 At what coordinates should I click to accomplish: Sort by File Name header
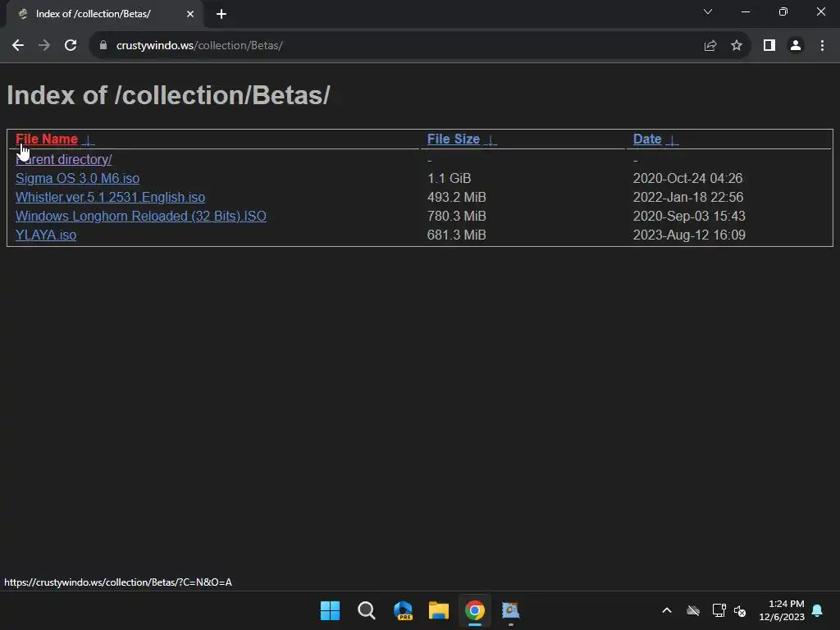pyautogui.click(x=47, y=139)
